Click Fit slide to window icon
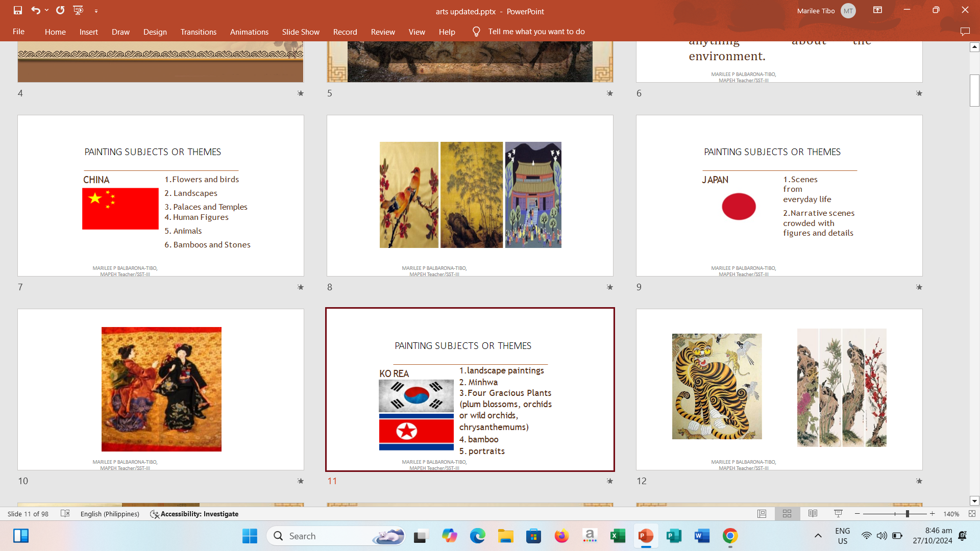The height and width of the screenshot is (551, 980). (x=972, y=514)
